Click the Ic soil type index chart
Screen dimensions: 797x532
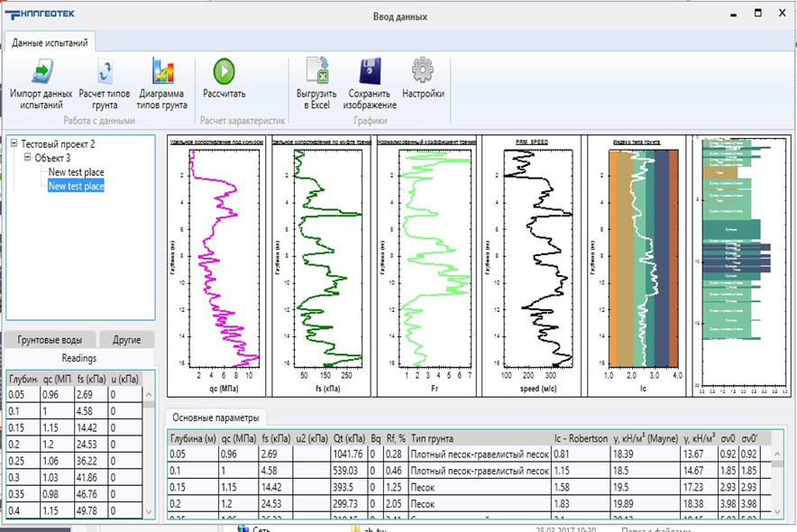642,257
